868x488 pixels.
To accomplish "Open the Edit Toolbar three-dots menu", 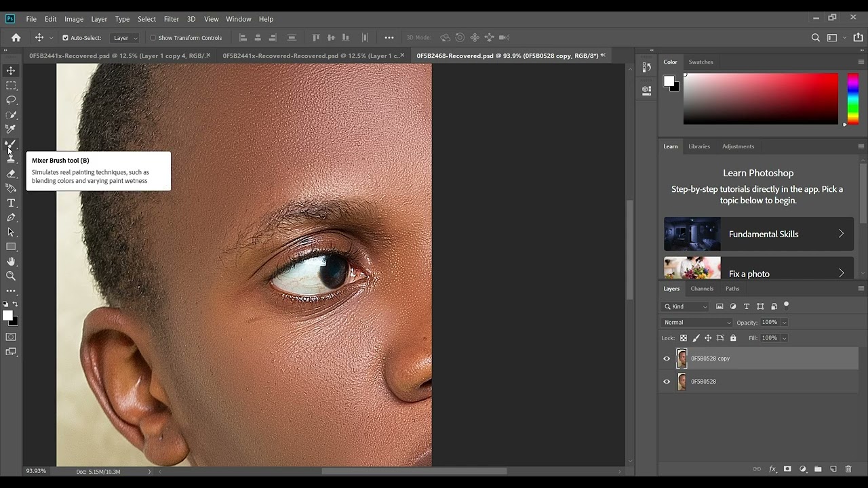I will [11, 291].
